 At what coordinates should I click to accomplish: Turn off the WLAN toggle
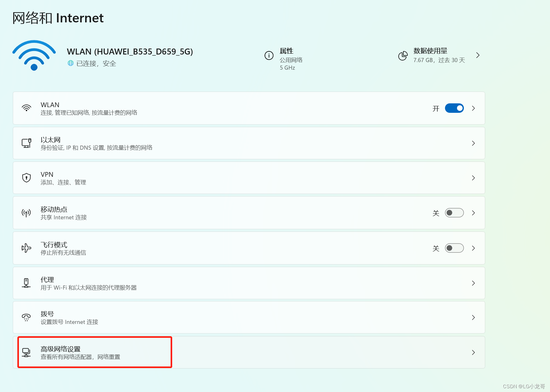tap(454, 108)
